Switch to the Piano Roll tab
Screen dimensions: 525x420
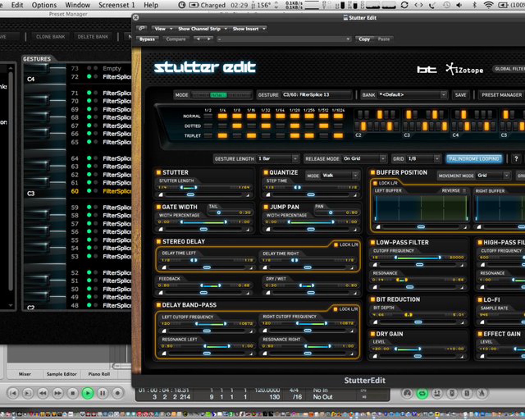pos(99,374)
